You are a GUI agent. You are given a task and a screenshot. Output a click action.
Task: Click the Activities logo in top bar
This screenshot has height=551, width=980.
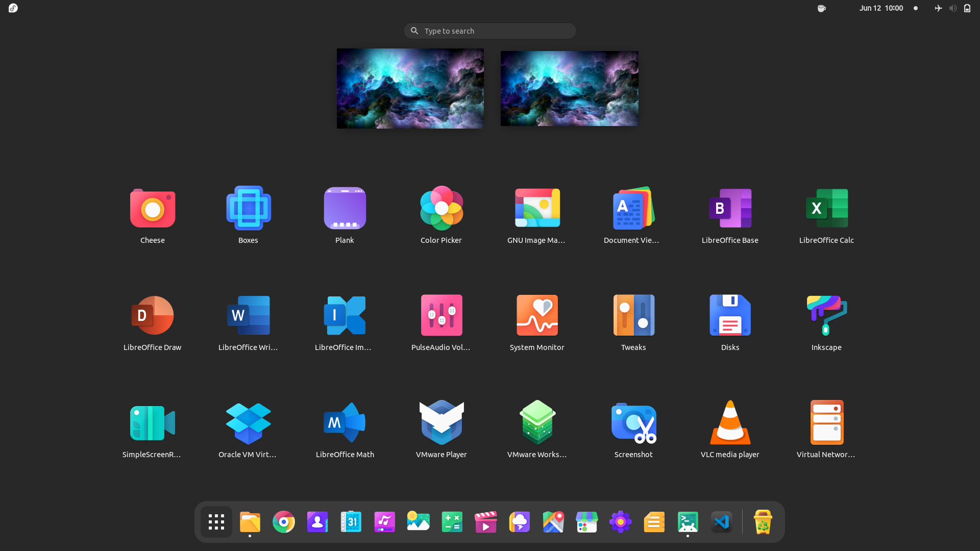point(13,8)
